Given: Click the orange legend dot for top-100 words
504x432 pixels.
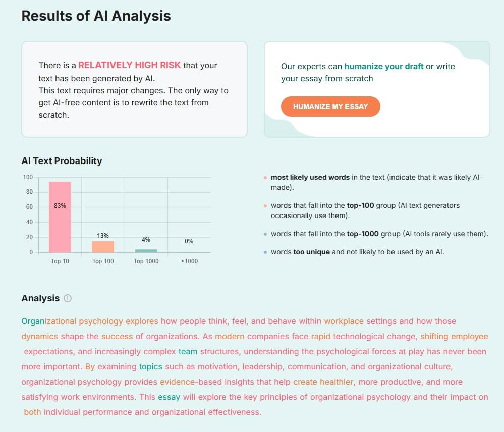Looking at the screenshot, I should click(x=264, y=206).
